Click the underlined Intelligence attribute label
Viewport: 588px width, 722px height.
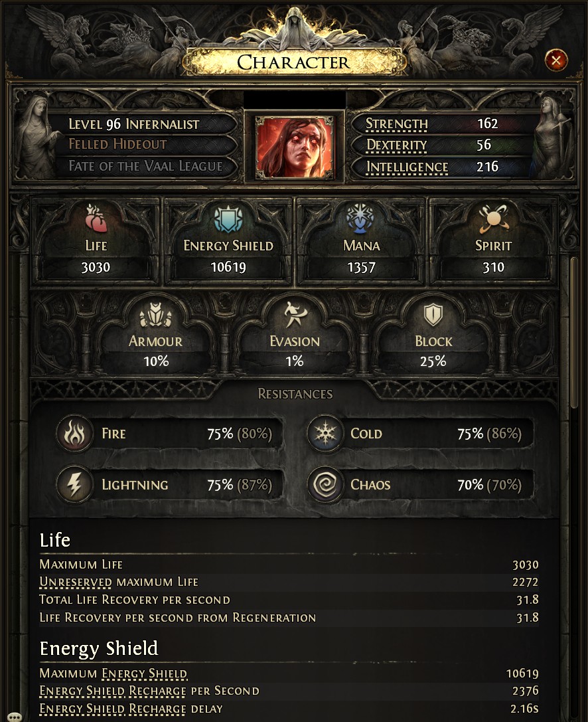pos(407,167)
